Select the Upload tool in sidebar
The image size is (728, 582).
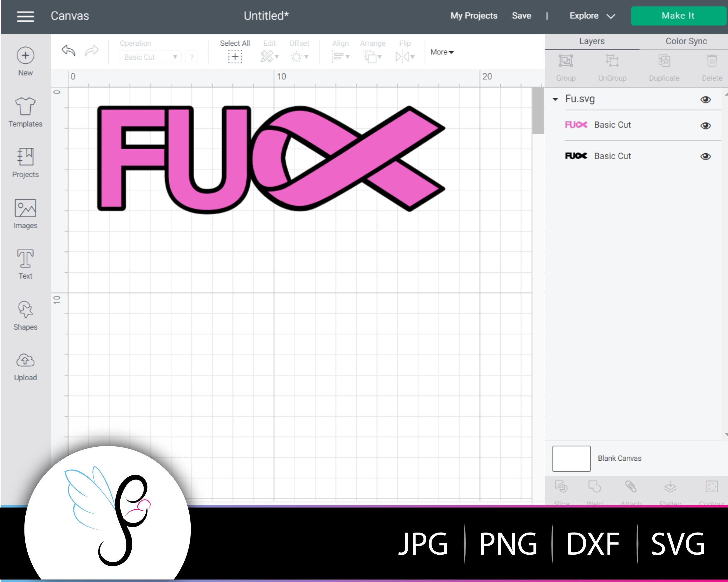point(25,366)
